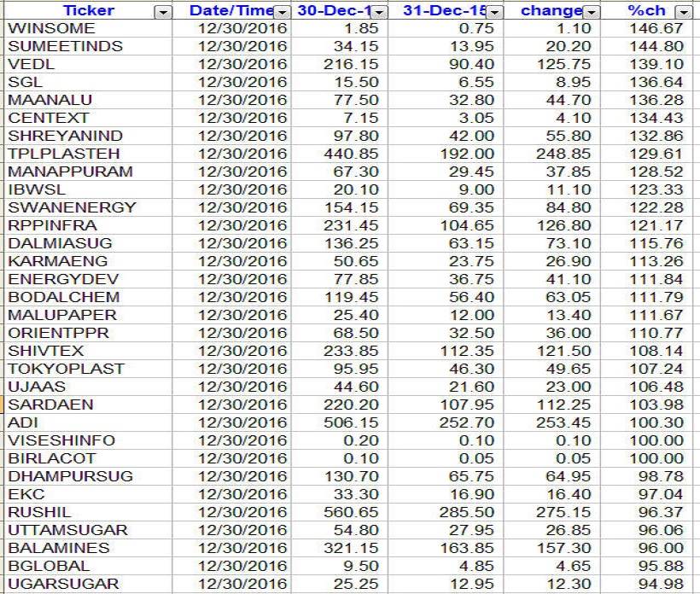Select the TPLPLASTEH ticker cell
700x594 pixels.
(88, 154)
